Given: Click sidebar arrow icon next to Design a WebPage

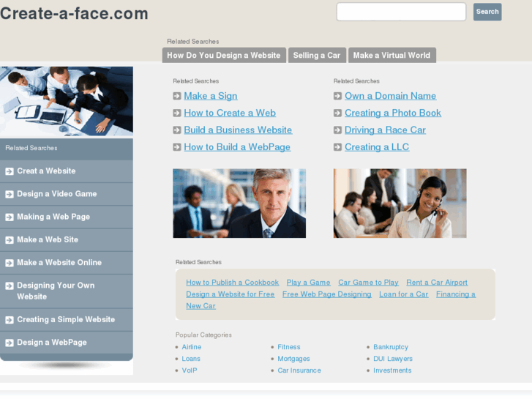Looking at the screenshot, I should [x=10, y=343].
